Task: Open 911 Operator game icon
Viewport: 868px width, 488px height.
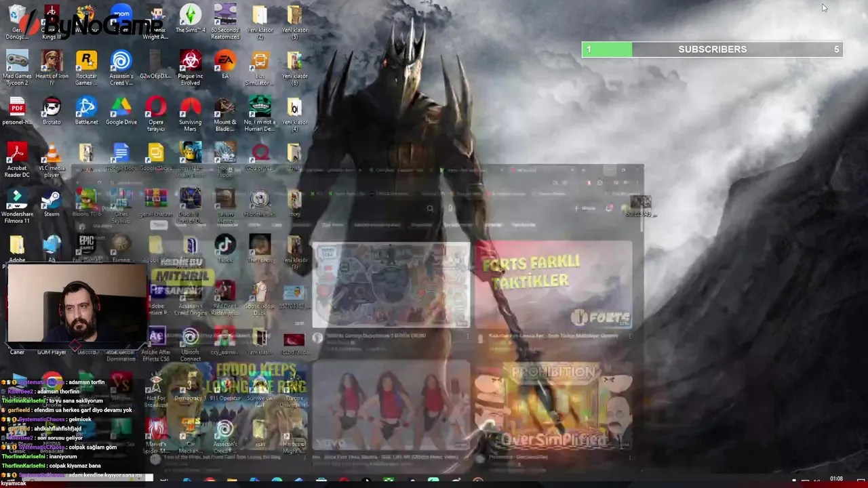Action: coord(225,387)
